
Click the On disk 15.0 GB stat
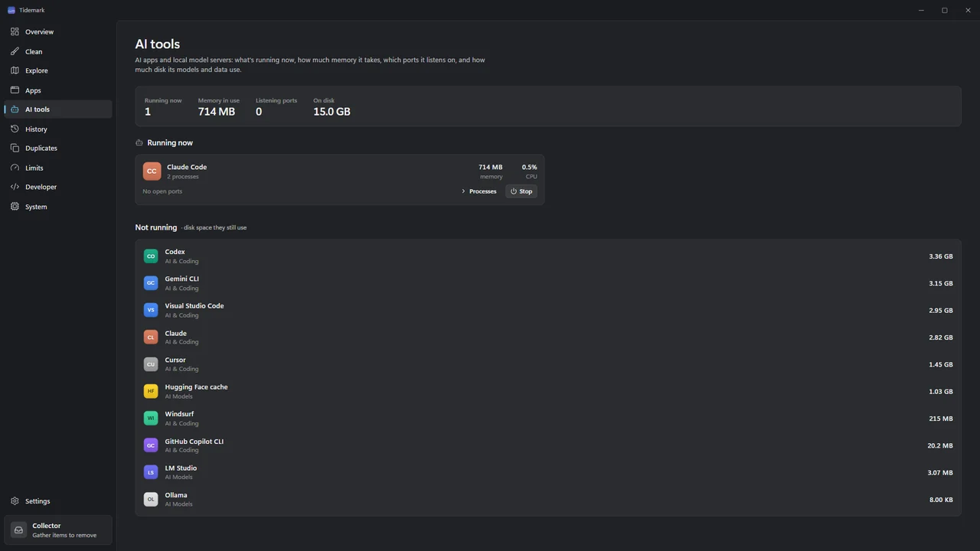[332, 108]
